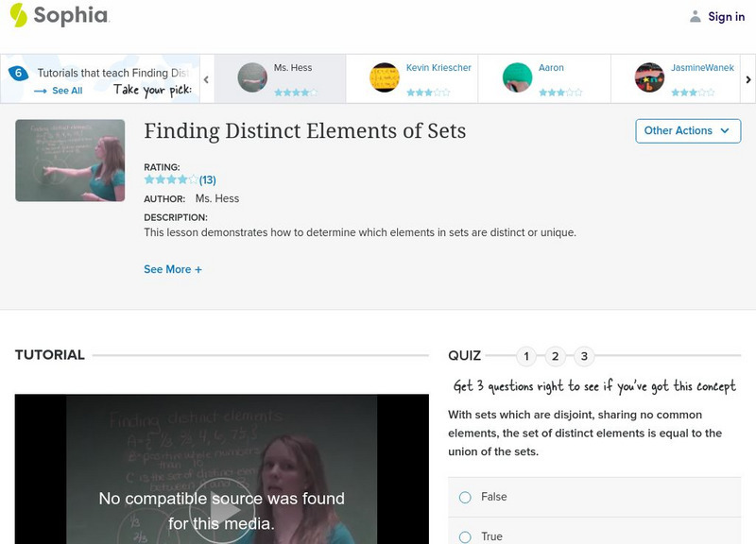Viewport: 756px width, 544px height.
Task: Click the Tutorials that teach Finding heading
Action: click(x=113, y=73)
